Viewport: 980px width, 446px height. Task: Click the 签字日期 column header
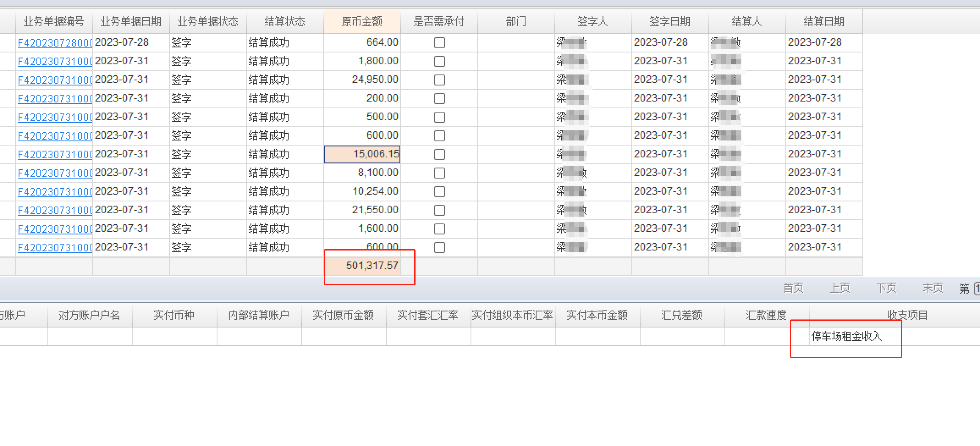pos(670,22)
